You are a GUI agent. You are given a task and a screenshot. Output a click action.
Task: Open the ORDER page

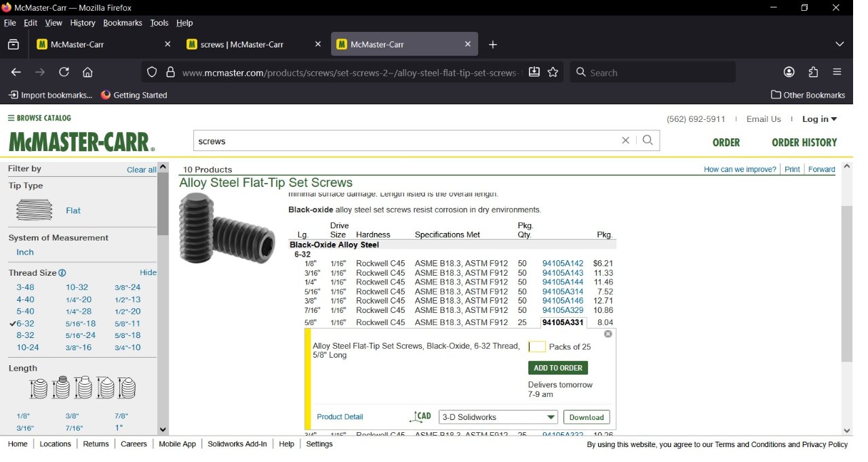click(x=726, y=142)
